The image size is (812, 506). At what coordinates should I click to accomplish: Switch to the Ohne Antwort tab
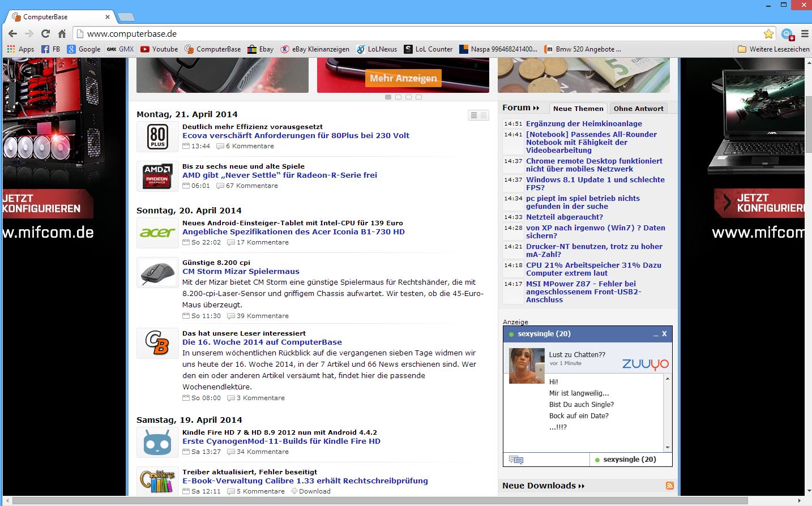tap(638, 109)
